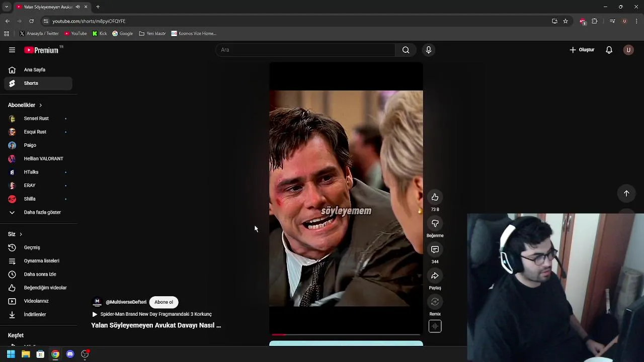644x362 pixels.
Task: Start voice search with the microphone icon
Action: [x=429, y=50]
